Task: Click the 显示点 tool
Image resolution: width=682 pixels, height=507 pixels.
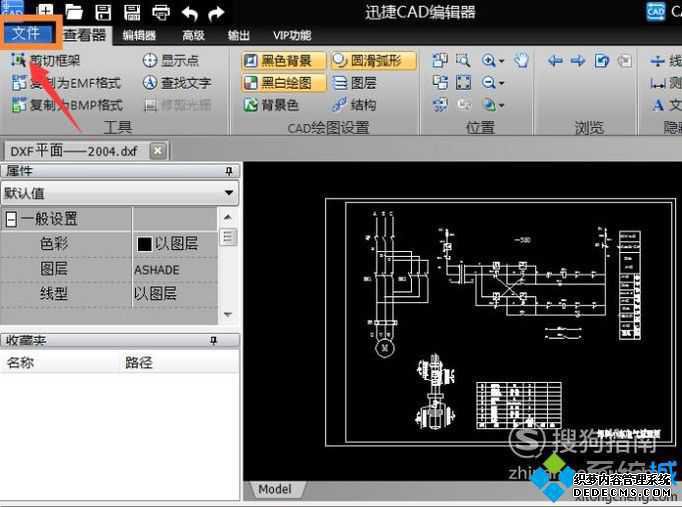Action: (171, 60)
